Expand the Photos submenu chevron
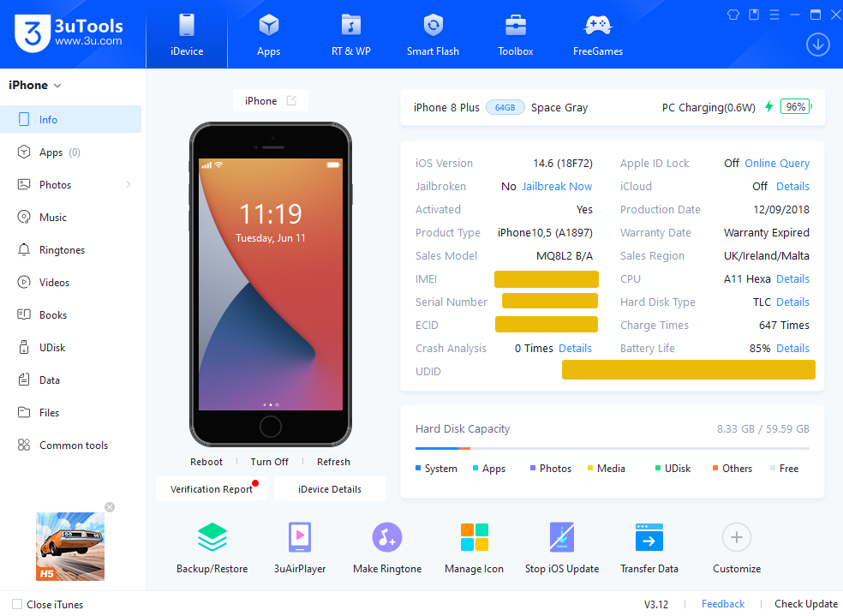The width and height of the screenshot is (843, 616). point(129,184)
